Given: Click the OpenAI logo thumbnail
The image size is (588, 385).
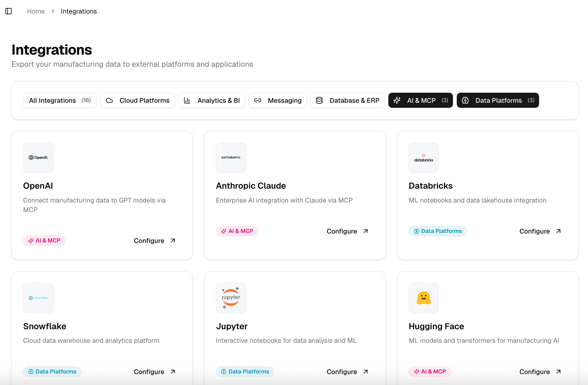Looking at the screenshot, I should 38,158.
